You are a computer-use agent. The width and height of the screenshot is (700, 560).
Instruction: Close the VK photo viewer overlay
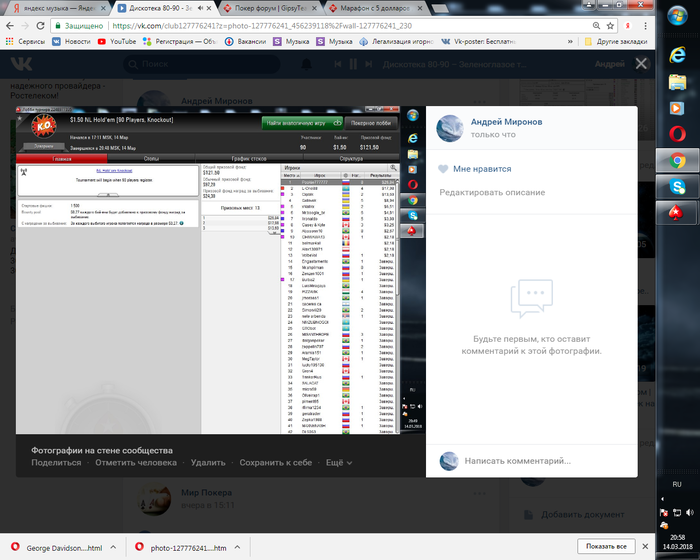pyautogui.click(x=641, y=64)
